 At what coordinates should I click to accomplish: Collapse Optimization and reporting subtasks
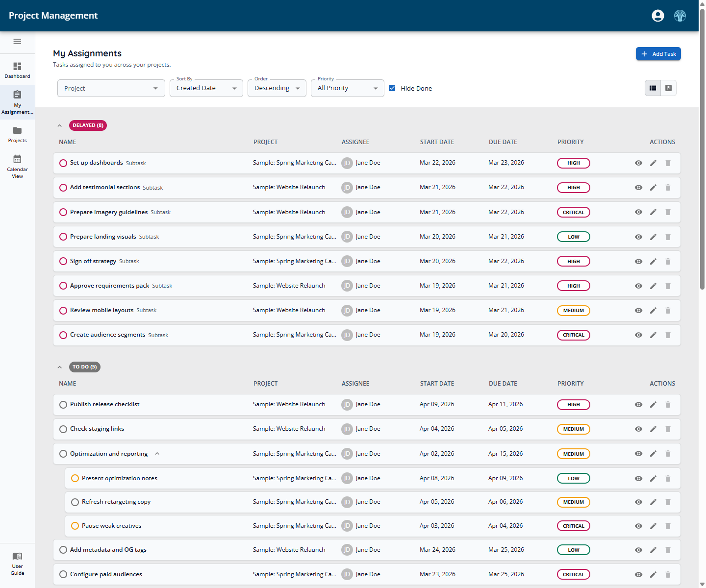click(157, 454)
